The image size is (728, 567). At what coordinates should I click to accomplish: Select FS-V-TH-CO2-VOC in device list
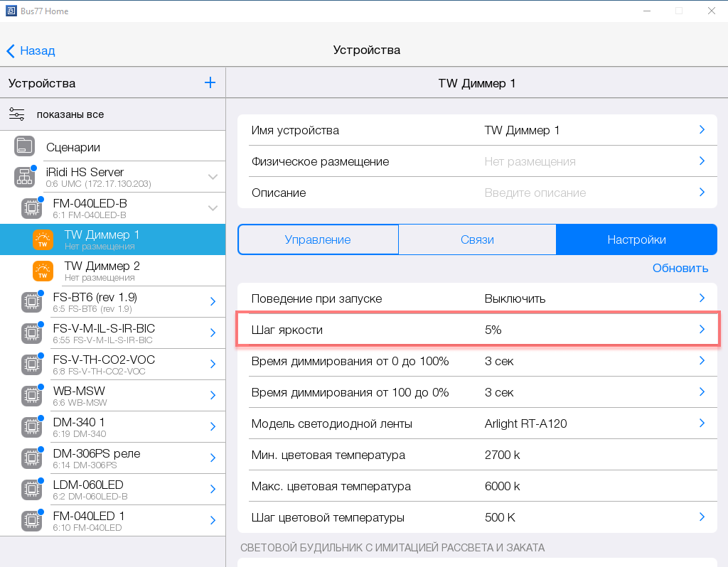[104, 364]
